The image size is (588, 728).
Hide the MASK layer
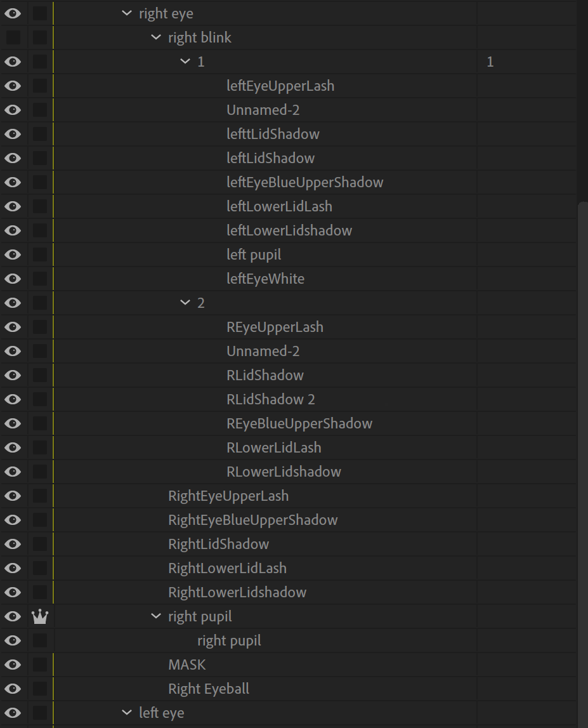click(x=13, y=664)
